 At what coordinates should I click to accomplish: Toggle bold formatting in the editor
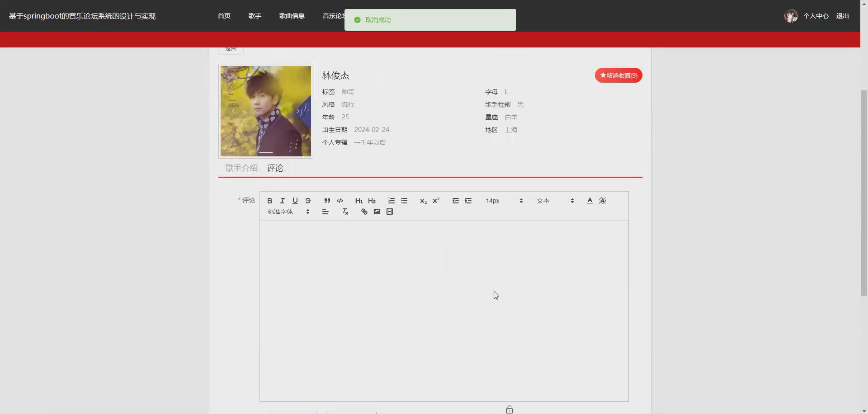coord(269,201)
